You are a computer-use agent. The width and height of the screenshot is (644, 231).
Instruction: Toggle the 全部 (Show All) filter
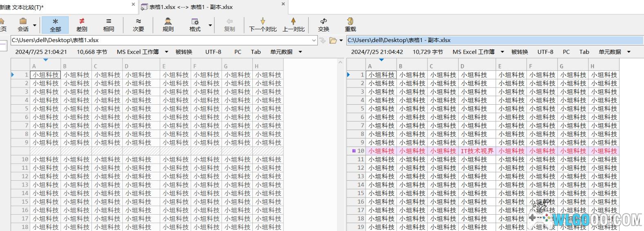coord(55,25)
